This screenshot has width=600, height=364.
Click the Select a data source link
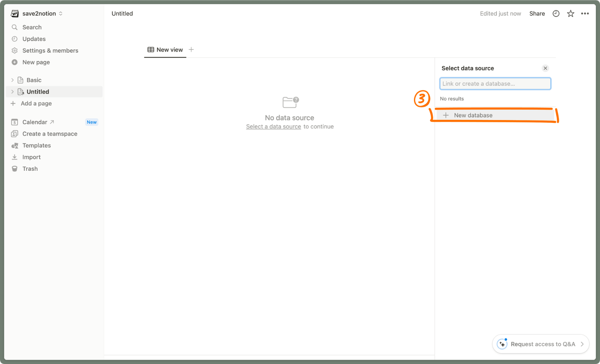click(x=273, y=127)
